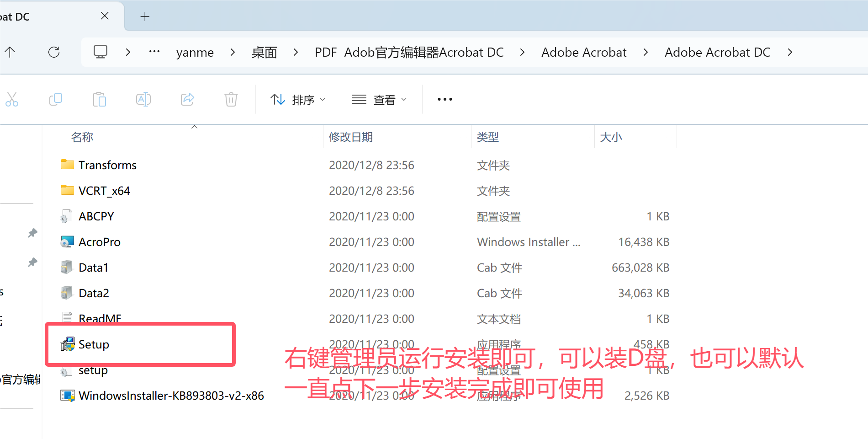868x439 pixels.
Task: Click the This PC monitor icon
Action: (x=101, y=52)
